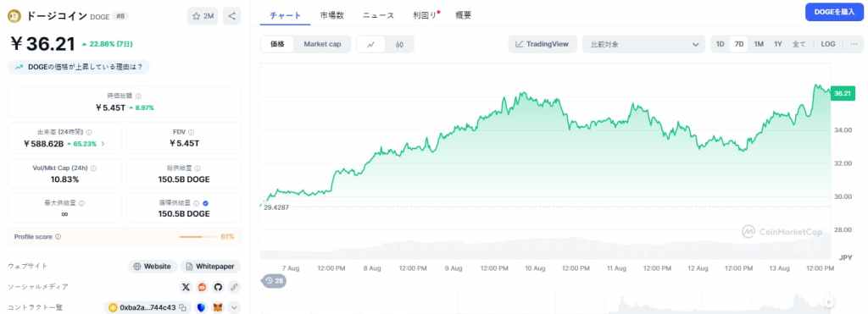Open the X (Twitter) social link
The height and width of the screenshot is (314, 868).
click(186, 287)
